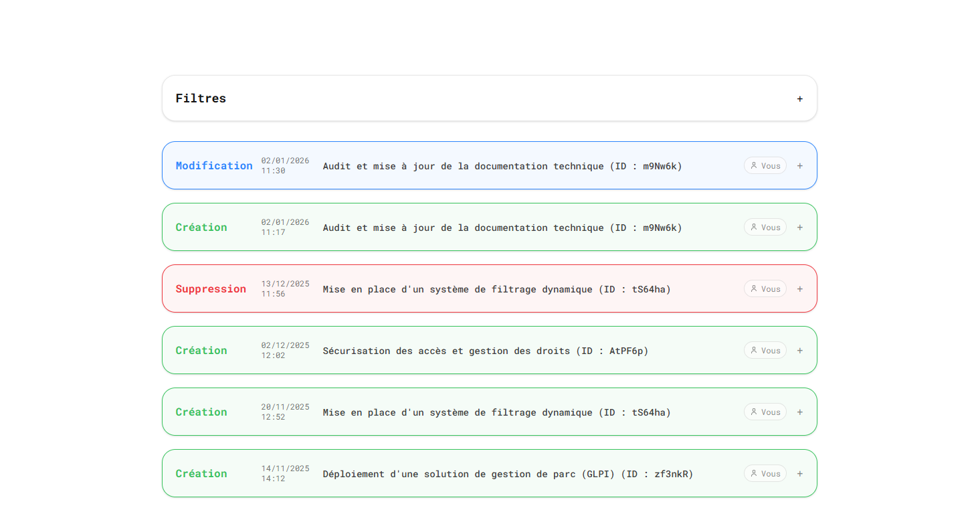
Task: Select the Suppression label text
Action: tap(211, 288)
